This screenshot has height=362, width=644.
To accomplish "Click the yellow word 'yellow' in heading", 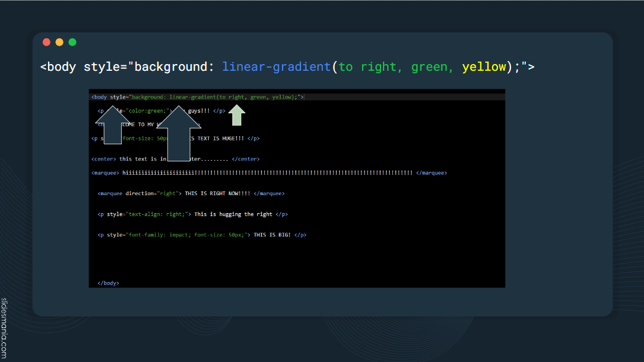I will click(483, 66).
